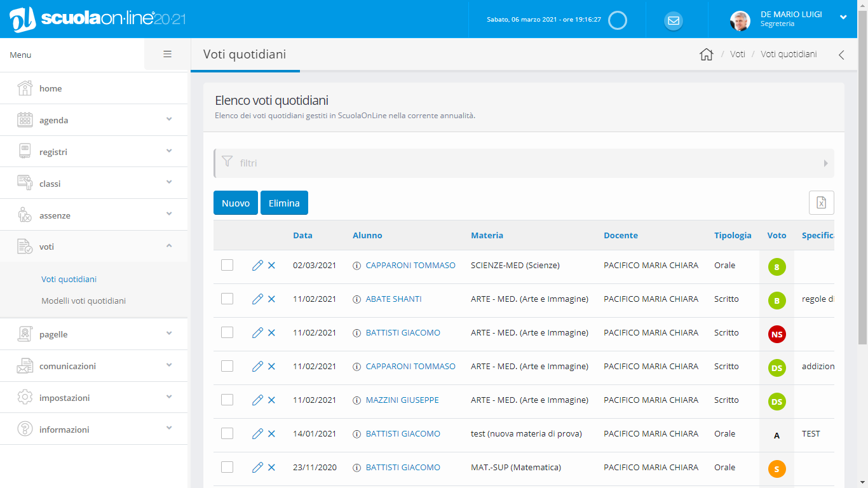Click the home icon in breadcrumb
The image size is (868, 488).
[706, 55]
